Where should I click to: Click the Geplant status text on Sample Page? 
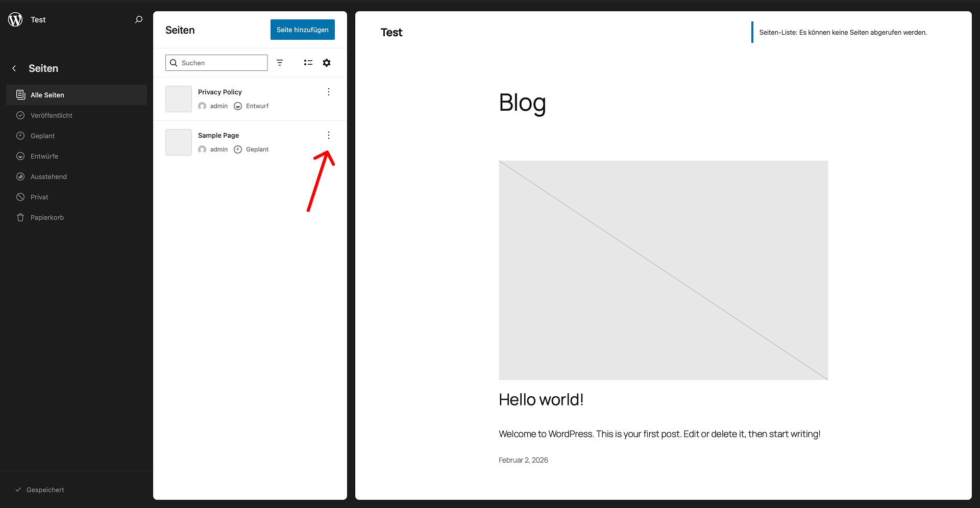pos(257,149)
